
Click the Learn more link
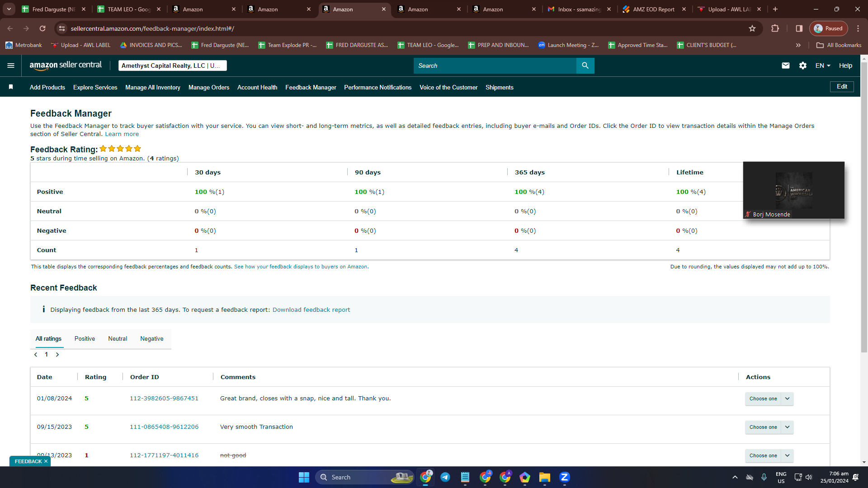point(122,134)
